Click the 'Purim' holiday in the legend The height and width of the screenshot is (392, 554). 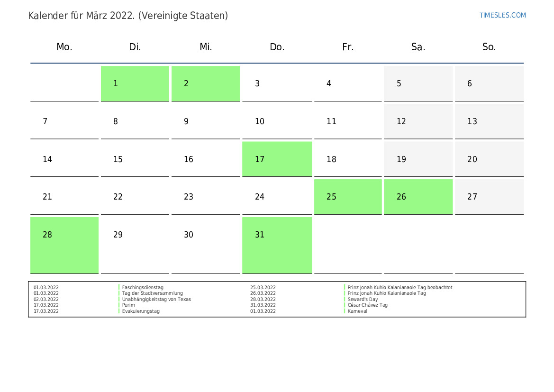(x=128, y=305)
